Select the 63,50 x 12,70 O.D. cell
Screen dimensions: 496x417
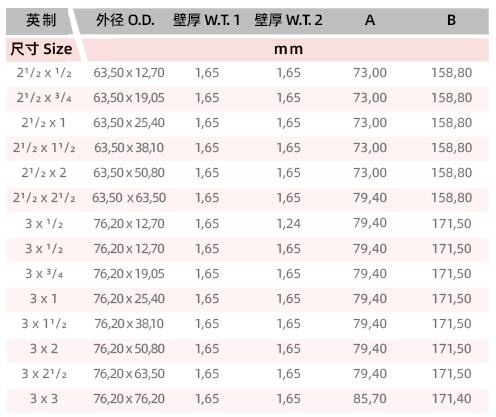(129, 73)
